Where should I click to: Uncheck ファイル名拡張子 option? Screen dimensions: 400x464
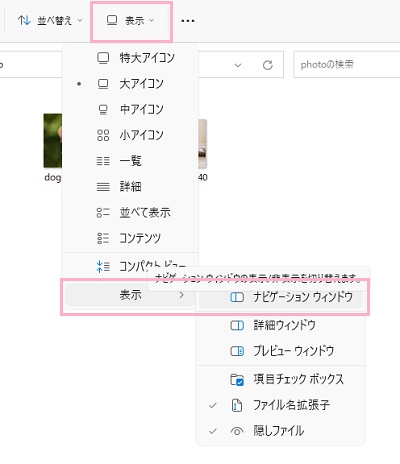tap(280, 405)
